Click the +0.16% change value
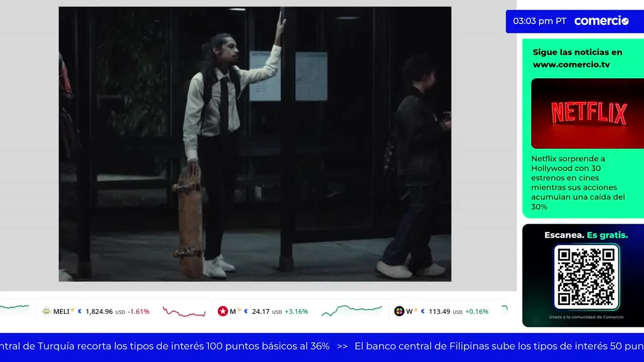 (x=476, y=311)
